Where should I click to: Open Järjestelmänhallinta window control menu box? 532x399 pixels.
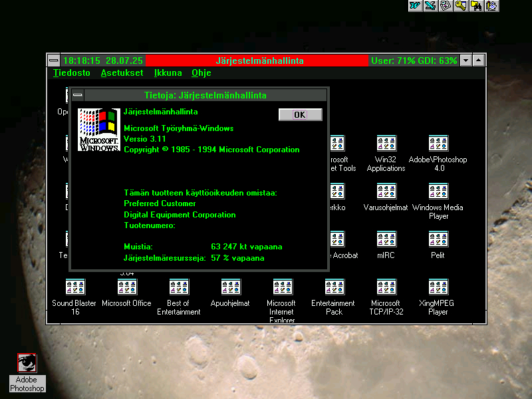point(54,61)
